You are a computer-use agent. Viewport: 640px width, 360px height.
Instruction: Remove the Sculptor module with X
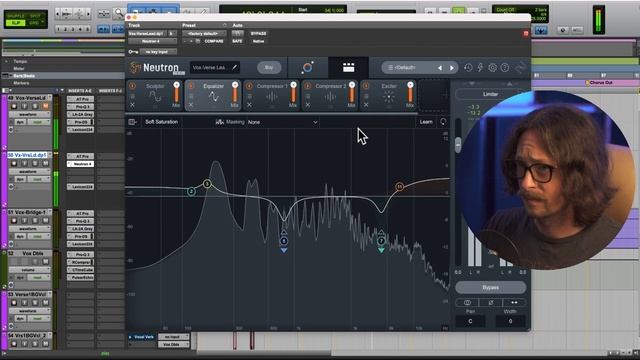coord(132,105)
